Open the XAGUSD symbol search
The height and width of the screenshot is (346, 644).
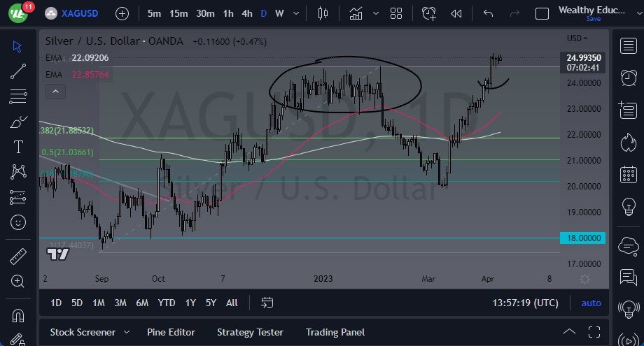72,13
